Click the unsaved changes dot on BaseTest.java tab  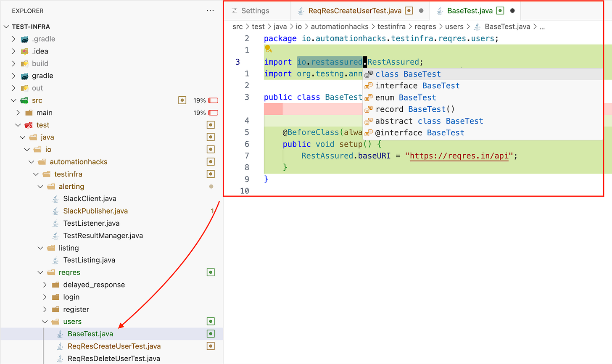point(513,11)
